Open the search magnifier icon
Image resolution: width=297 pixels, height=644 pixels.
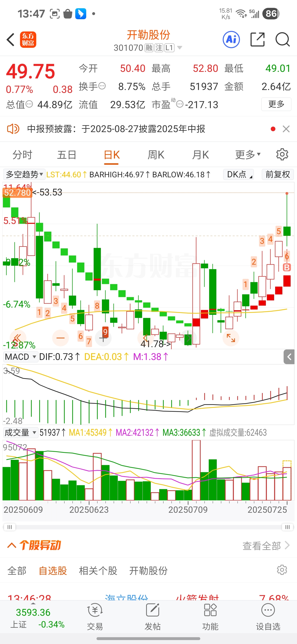[x=283, y=39]
